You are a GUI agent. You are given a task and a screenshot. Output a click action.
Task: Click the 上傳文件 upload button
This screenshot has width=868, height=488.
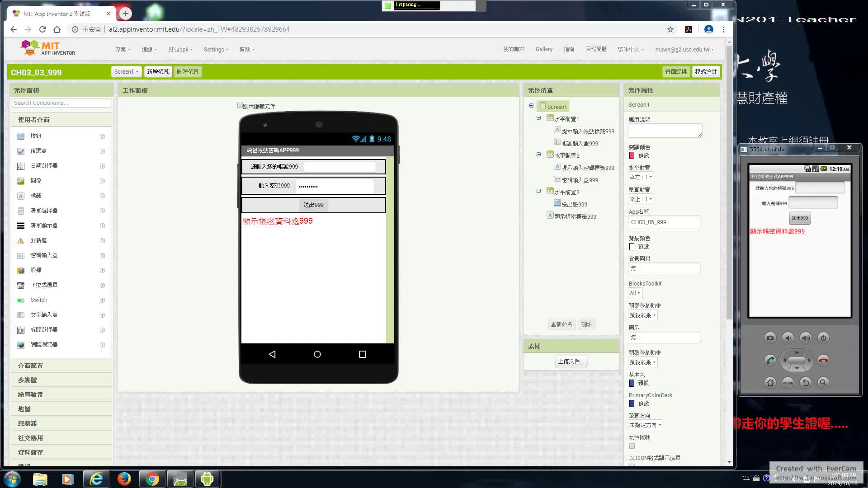[x=571, y=361]
